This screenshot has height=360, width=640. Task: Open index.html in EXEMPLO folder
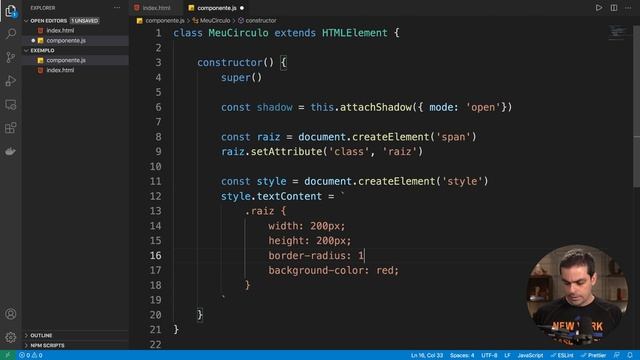point(60,70)
